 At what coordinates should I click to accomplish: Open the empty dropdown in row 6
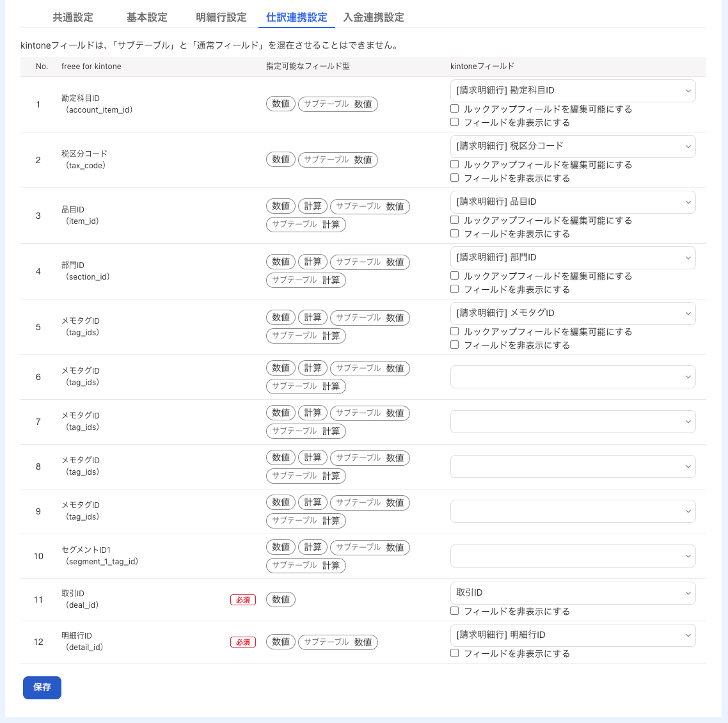(573, 377)
